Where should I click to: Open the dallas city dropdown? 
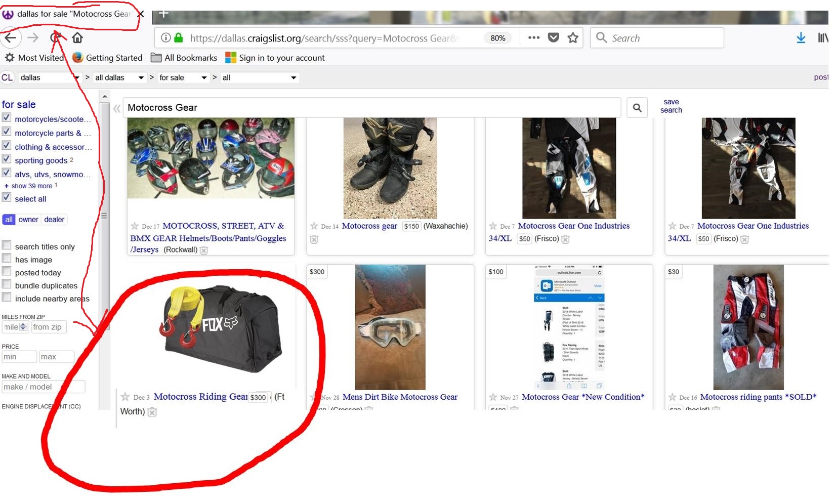click(x=50, y=77)
